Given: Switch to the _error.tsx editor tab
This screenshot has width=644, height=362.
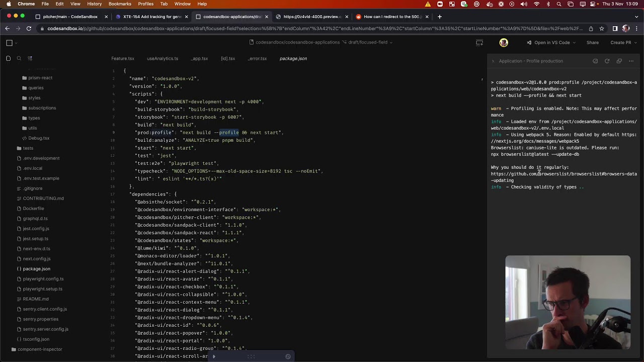Looking at the screenshot, I should [257, 58].
